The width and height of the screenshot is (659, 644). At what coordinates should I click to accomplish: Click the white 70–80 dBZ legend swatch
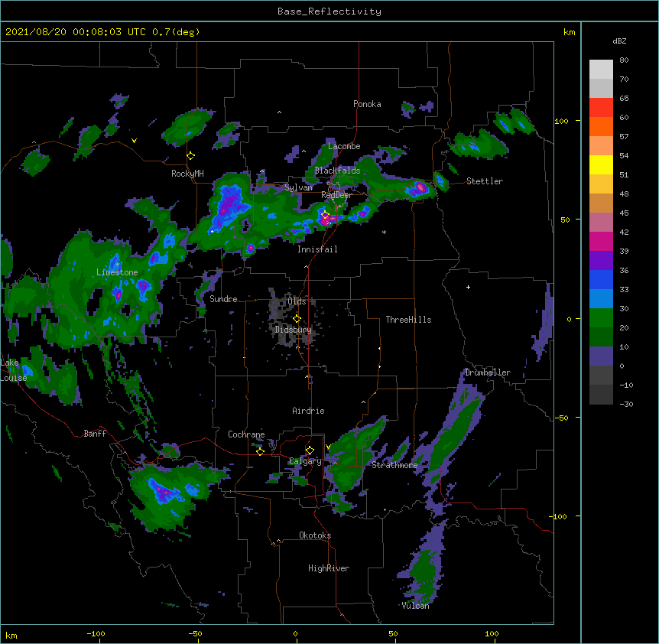click(601, 70)
